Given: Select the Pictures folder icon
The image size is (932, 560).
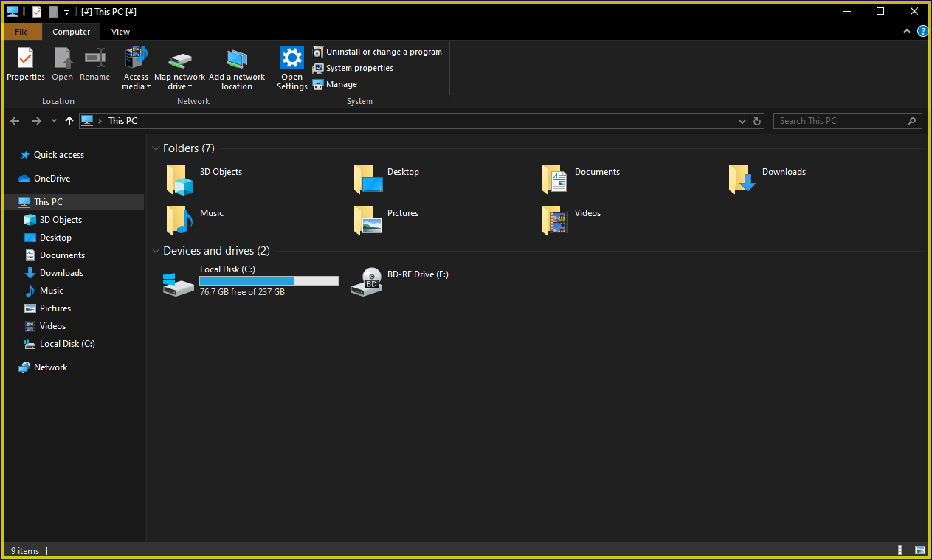Looking at the screenshot, I should [369, 221].
